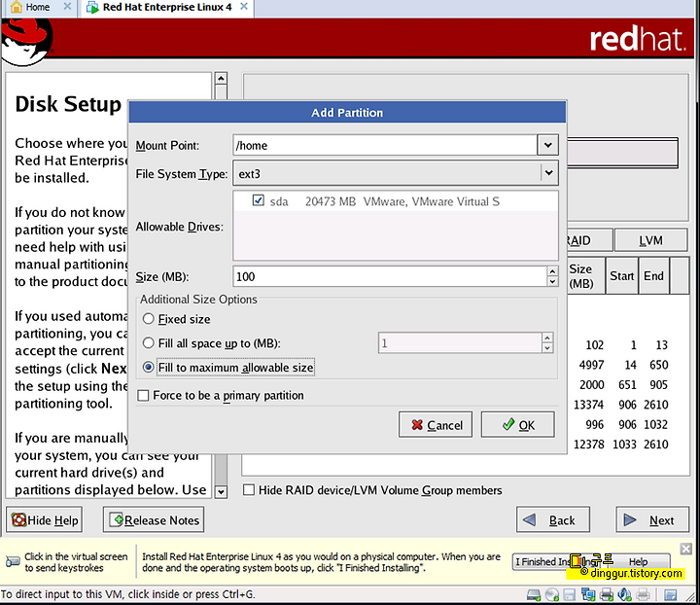Select partition row with size 12378
700x605 pixels.
[x=628, y=445]
